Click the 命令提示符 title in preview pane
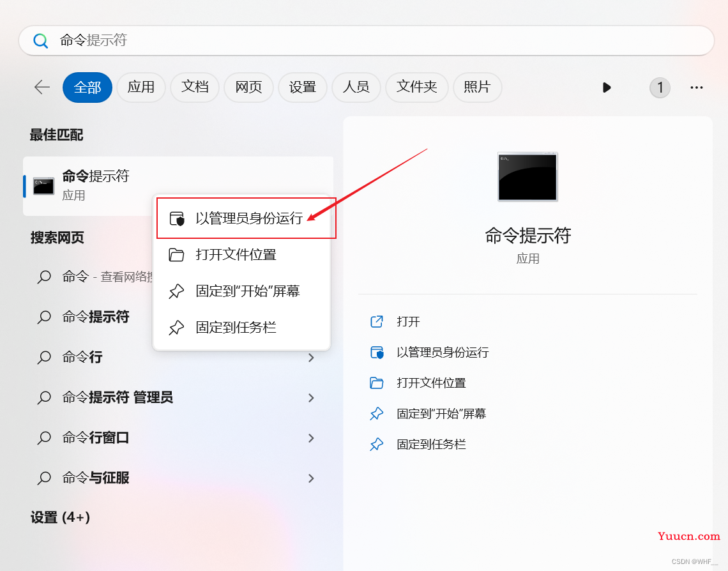This screenshot has width=728, height=571. (528, 236)
